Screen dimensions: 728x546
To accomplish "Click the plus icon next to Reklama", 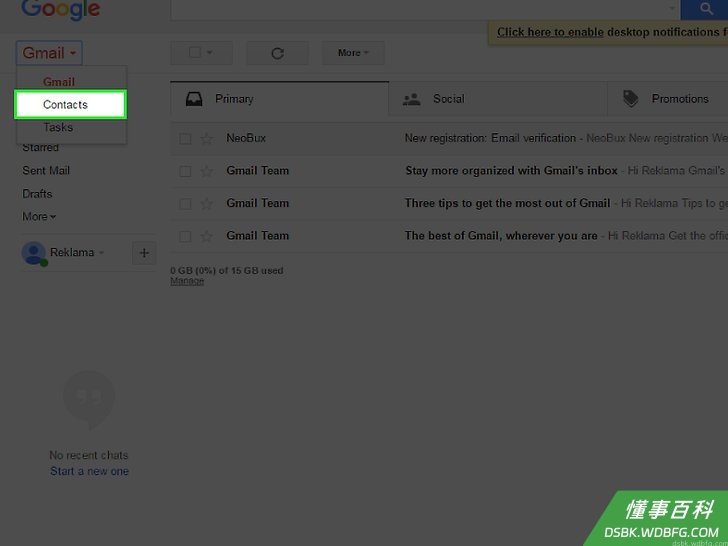I will (x=144, y=253).
